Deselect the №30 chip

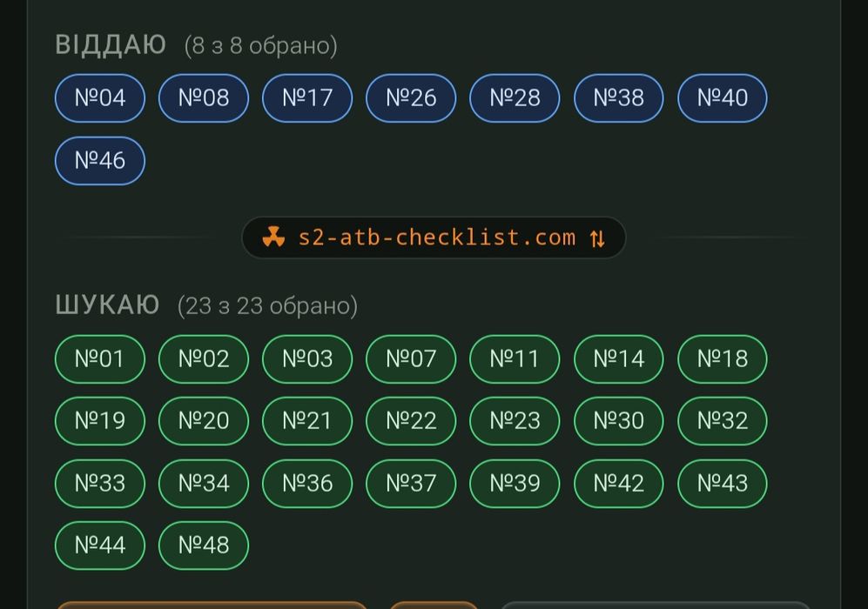[619, 421]
